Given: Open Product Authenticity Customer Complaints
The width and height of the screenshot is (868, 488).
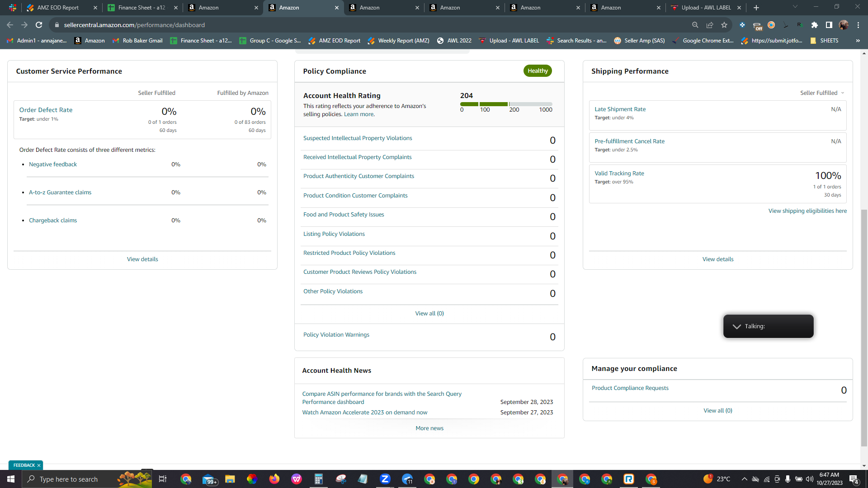Looking at the screenshot, I should [x=359, y=176].
